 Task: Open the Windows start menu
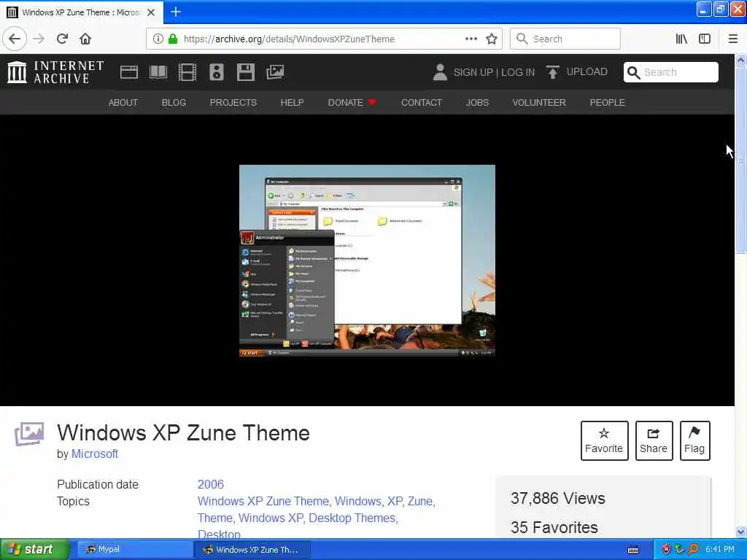pos(35,549)
